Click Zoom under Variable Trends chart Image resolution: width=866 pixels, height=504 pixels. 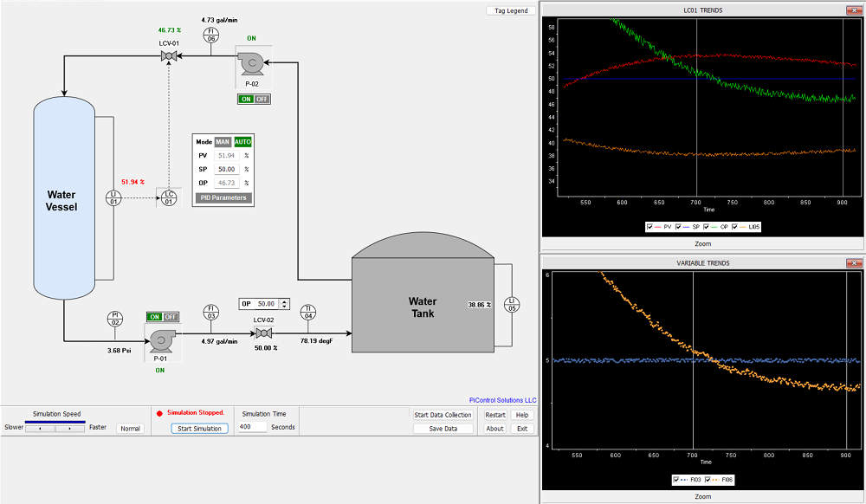(x=702, y=496)
